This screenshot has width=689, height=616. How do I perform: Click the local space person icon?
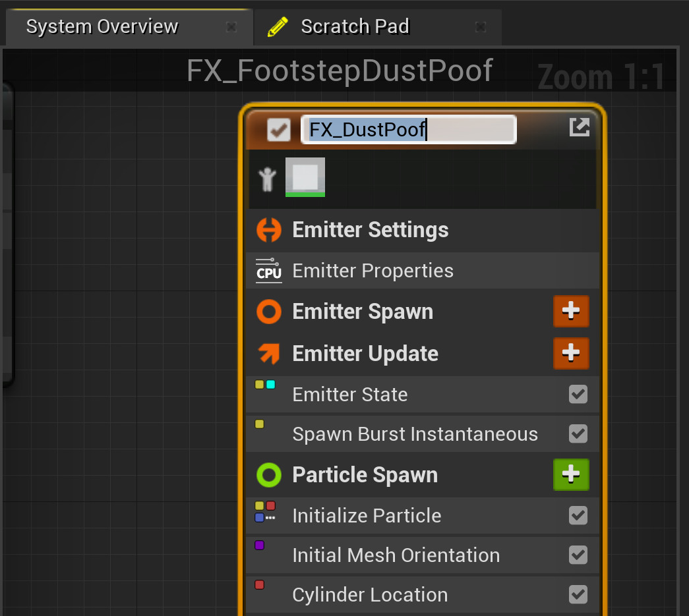pos(267,179)
